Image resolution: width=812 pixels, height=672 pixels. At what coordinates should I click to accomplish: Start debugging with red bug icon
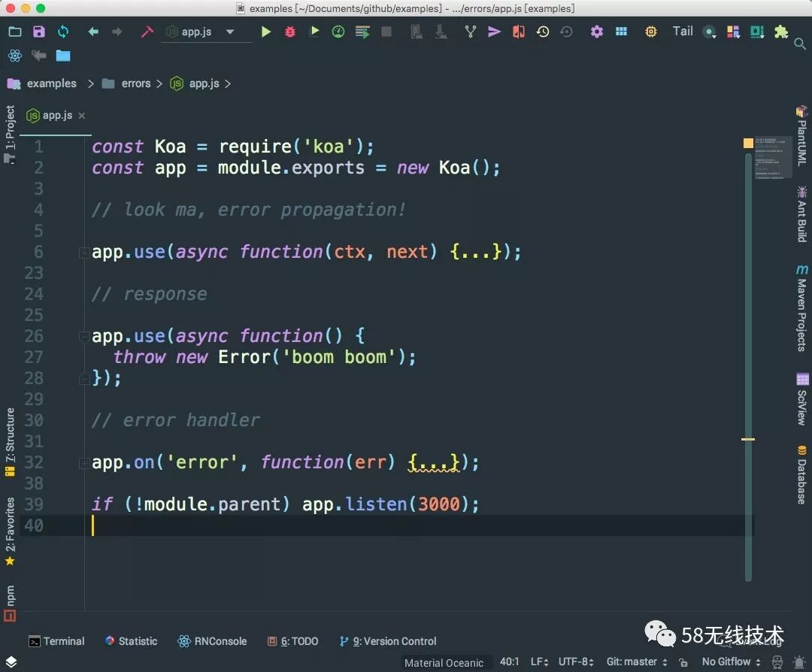click(x=290, y=32)
